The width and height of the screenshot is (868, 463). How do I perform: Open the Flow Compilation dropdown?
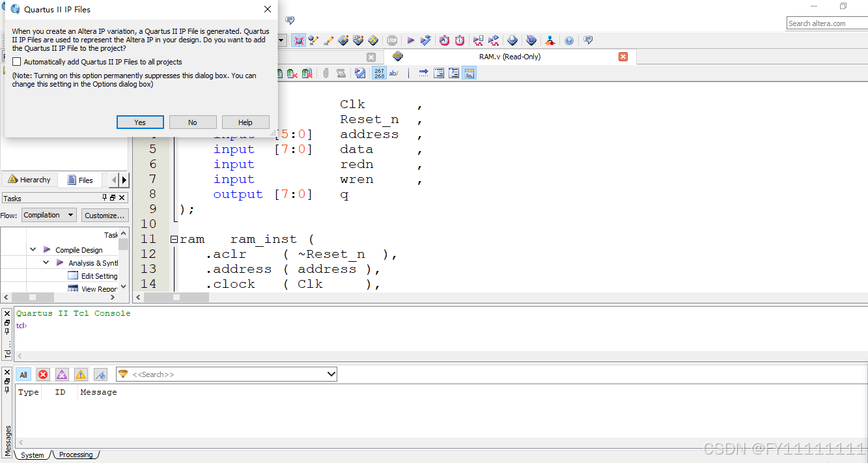click(49, 215)
